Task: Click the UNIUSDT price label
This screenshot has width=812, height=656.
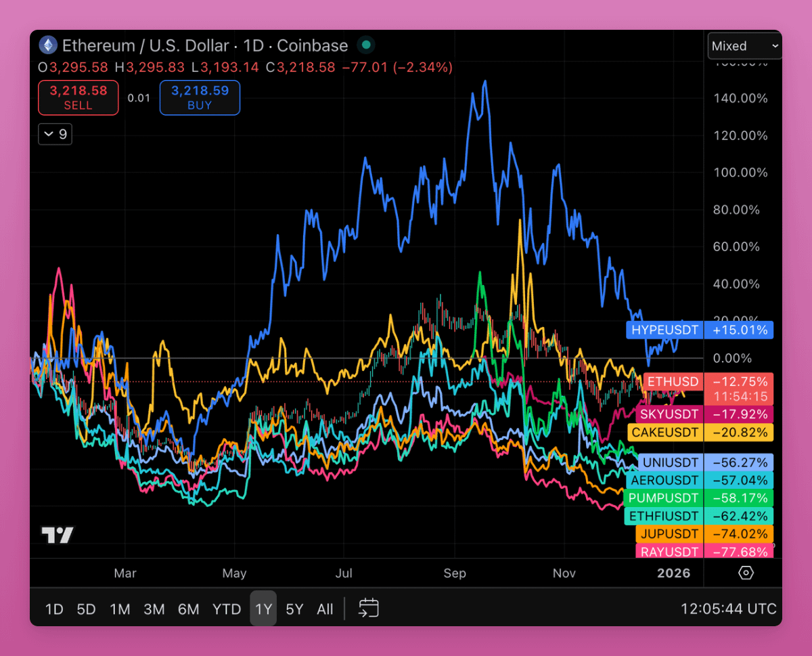Action: [x=671, y=462]
